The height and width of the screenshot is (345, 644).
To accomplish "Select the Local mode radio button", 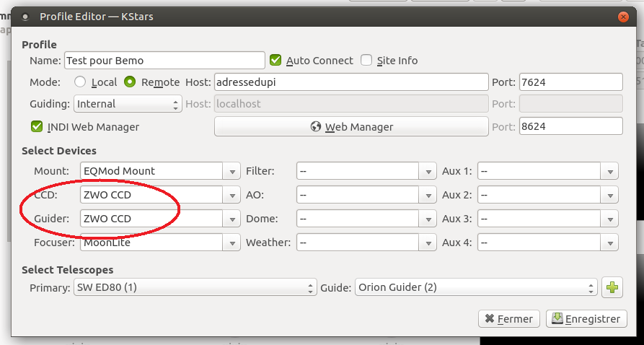I will 80,82.
